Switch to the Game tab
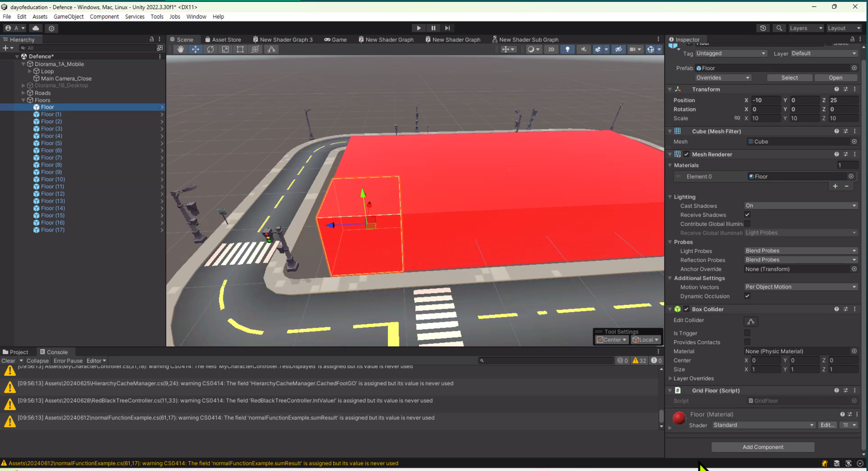The image size is (868, 471). [335, 39]
